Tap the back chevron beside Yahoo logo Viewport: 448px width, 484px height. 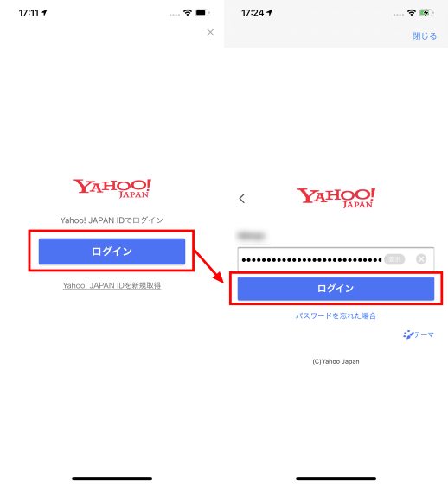242,199
